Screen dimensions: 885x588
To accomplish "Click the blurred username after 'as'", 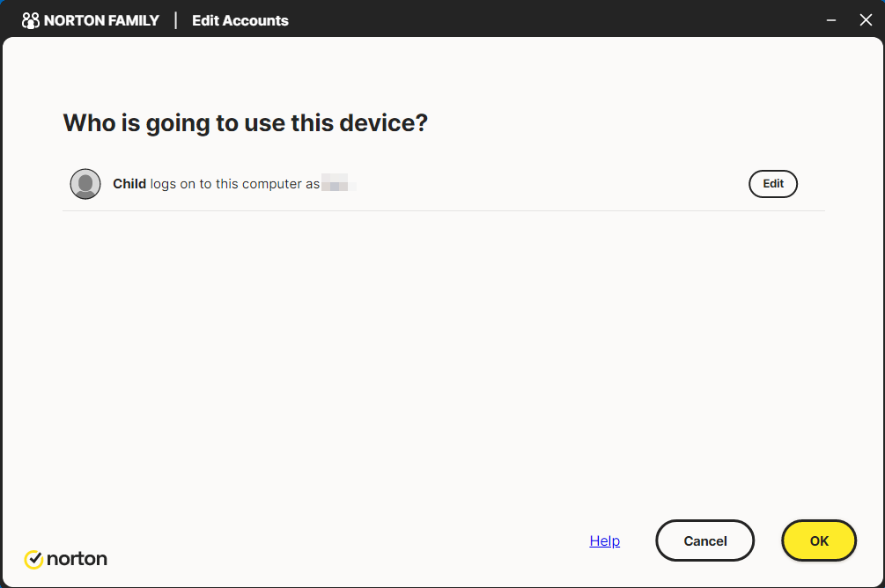I will click(338, 184).
